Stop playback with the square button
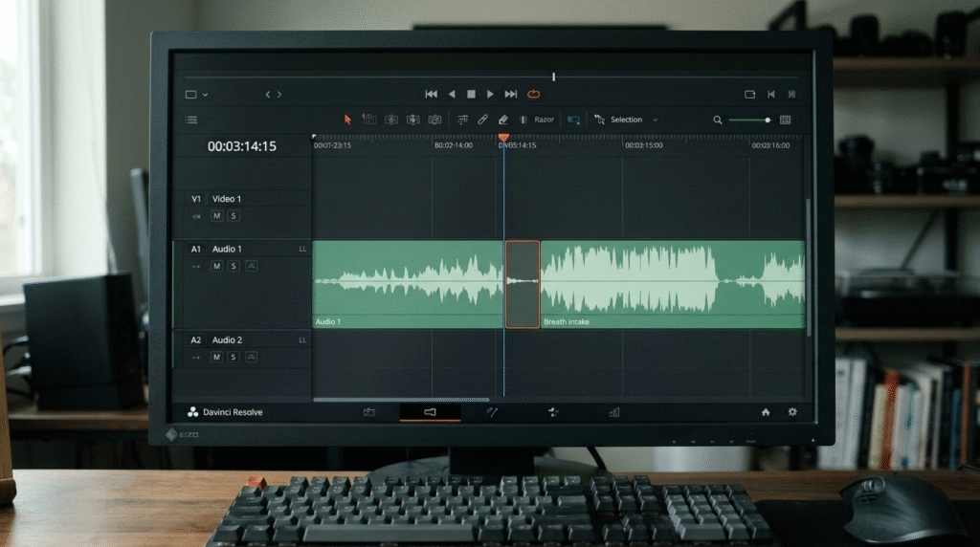 471,95
